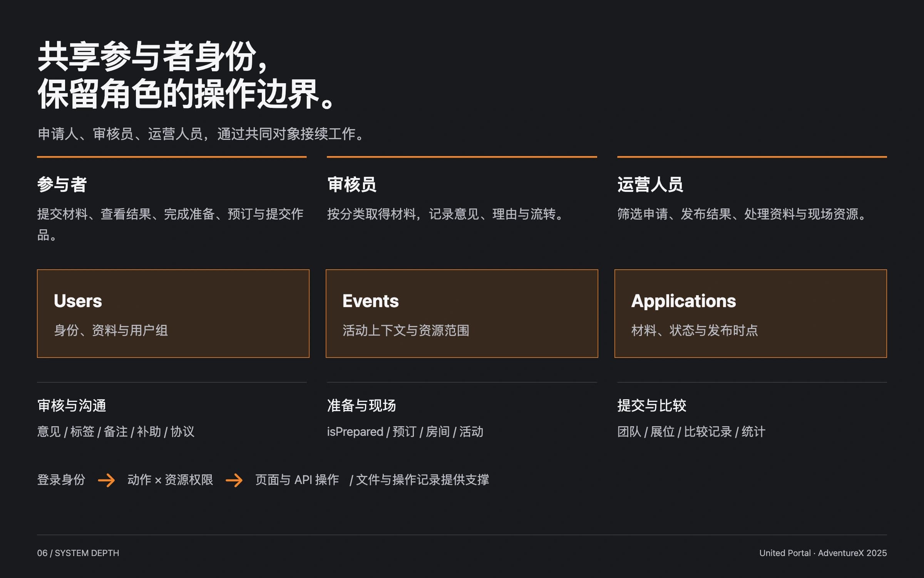
Task: Click the flow step 登录身份
Action: [61, 480]
